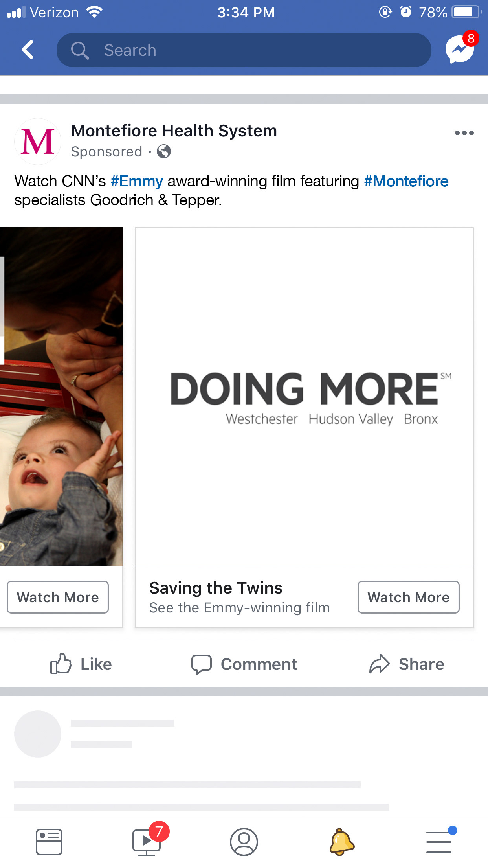This screenshot has height=868, width=488.
Task: Tap the back arrow icon
Action: tap(28, 50)
